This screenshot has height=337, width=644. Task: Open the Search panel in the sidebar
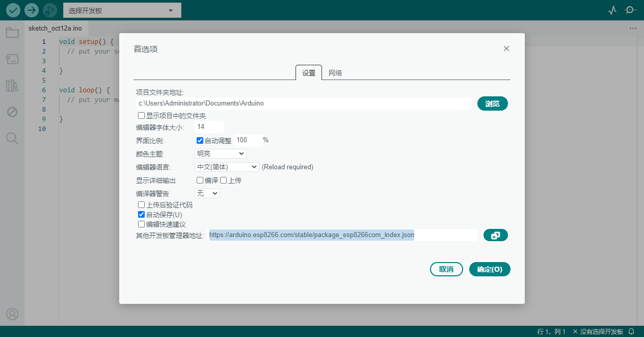[x=12, y=138]
